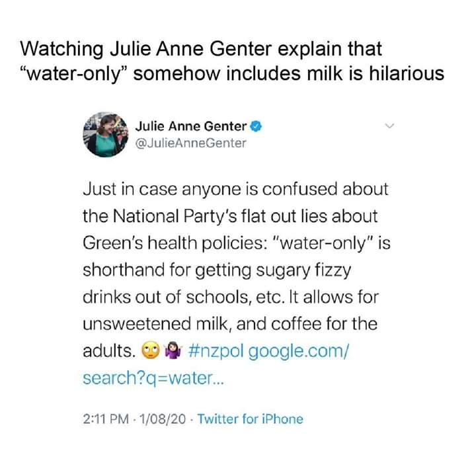Open the Julie Anne Genter display name

[x=190, y=126]
